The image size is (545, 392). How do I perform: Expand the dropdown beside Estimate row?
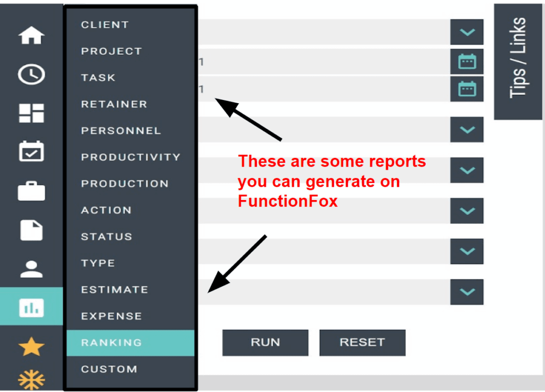point(467,292)
